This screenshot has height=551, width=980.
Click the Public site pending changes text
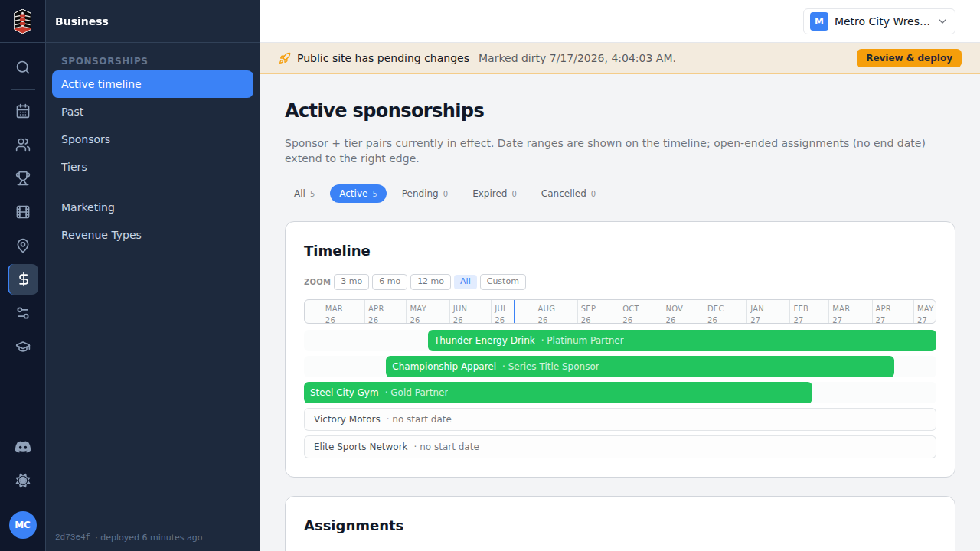coord(383,58)
